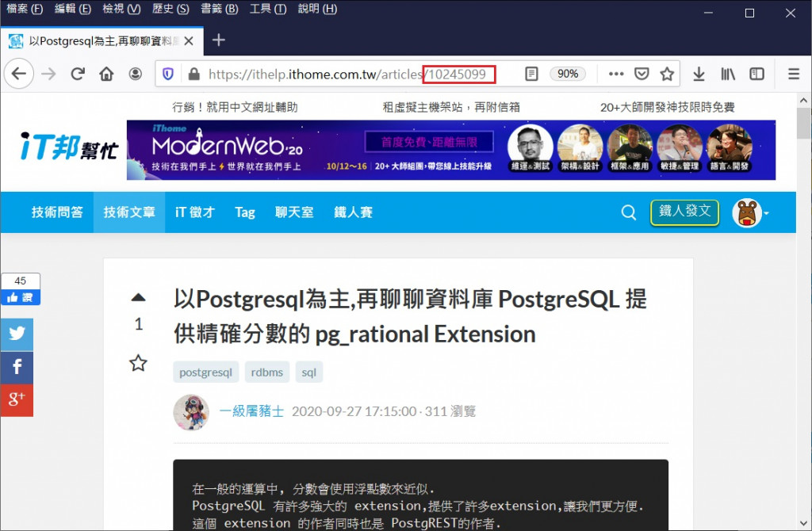Click the Facebook like 讚 button

20,297
